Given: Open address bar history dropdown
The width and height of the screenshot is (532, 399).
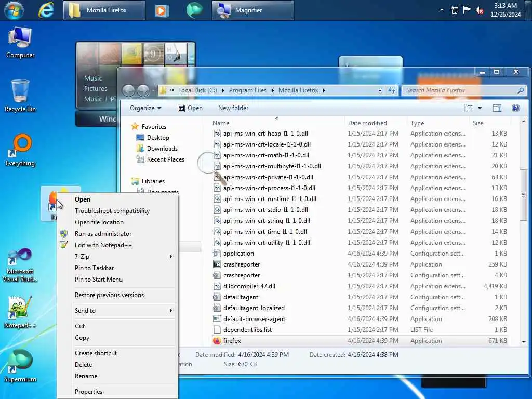Looking at the screenshot, I should (380, 90).
